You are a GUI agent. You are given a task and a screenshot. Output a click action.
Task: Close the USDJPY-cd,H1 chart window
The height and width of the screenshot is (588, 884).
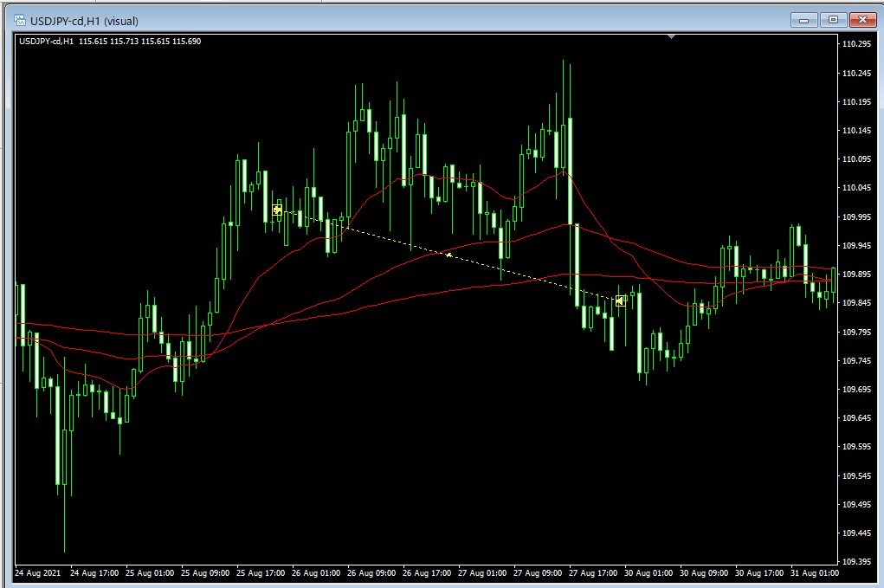[862, 20]
